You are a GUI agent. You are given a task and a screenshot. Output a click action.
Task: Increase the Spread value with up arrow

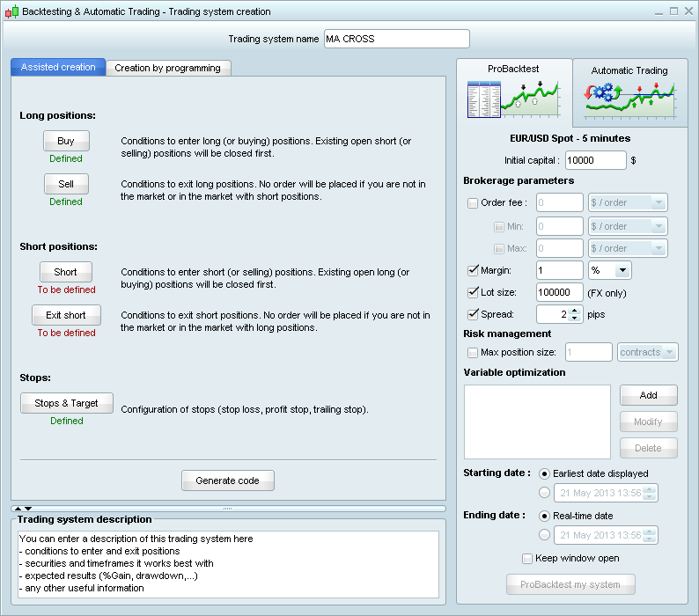click(x=575, y=310)
